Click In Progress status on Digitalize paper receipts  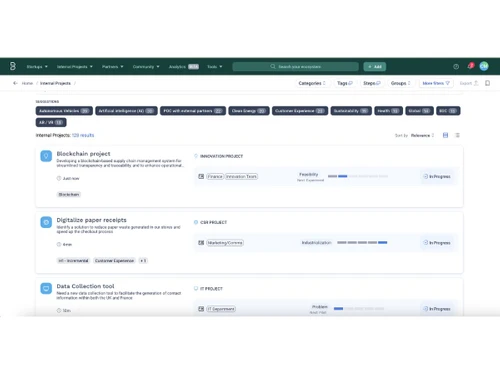pos(437,243)
